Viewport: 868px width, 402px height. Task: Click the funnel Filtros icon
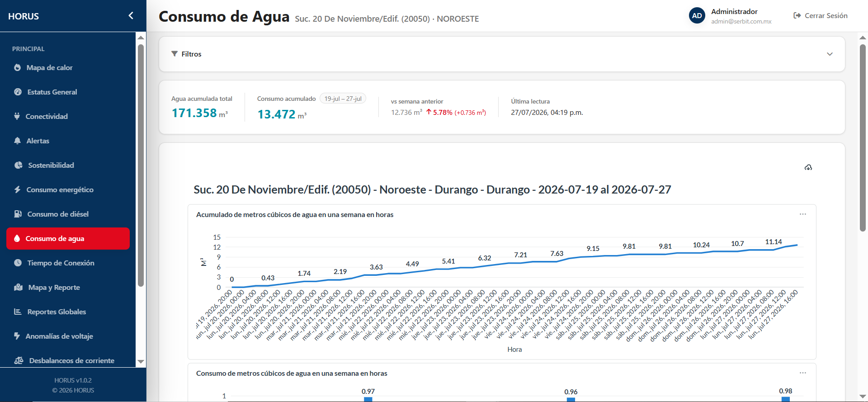pyautogui.click(x=175, y=54)
